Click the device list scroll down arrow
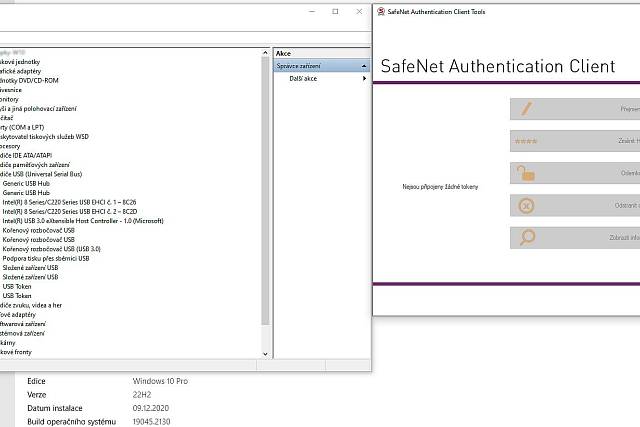Image resolution: width=640 pixels, height=427 pixels. pos(265,354)
